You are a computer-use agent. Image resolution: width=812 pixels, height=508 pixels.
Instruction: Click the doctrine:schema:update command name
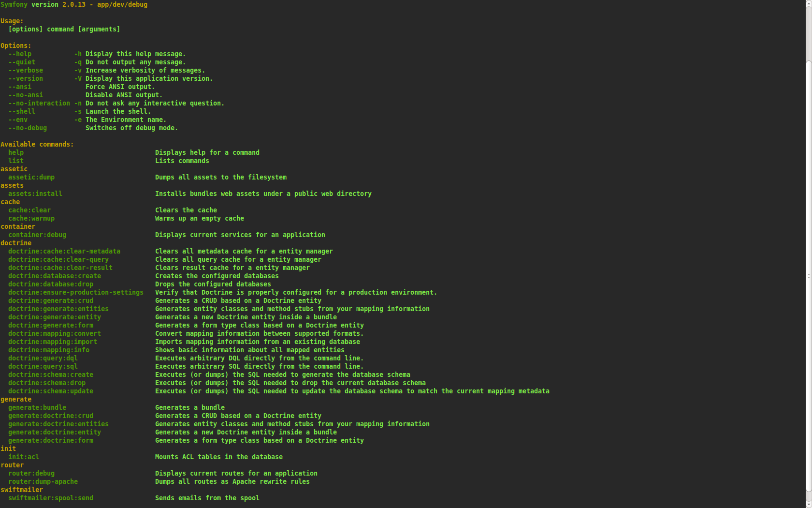pos(51,391)
